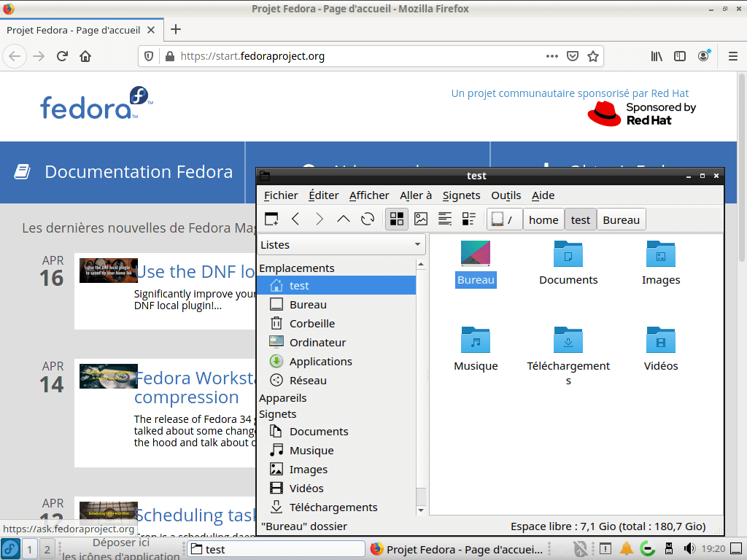This screenshot has height=560, width=747.
Task: Open Corbeille trash in sidebar
Action: (x=336, y=323)
